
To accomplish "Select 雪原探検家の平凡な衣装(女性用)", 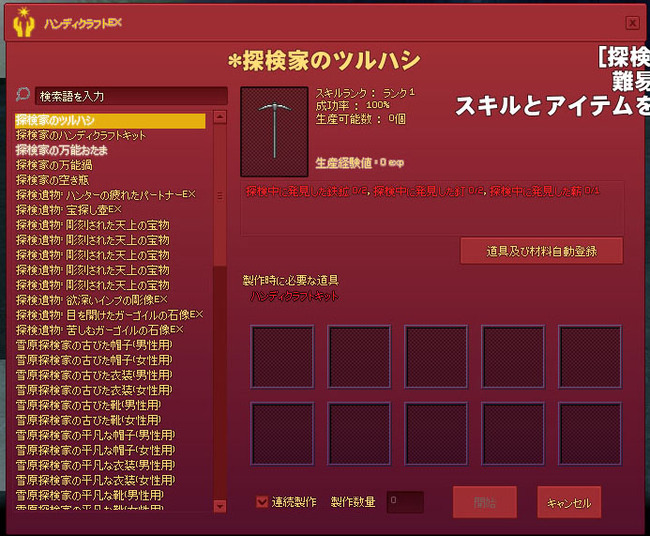I will coord(95,480).
